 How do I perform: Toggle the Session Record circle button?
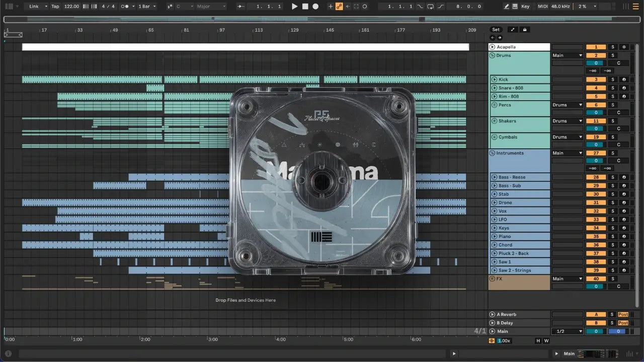(x=365, y=7)
